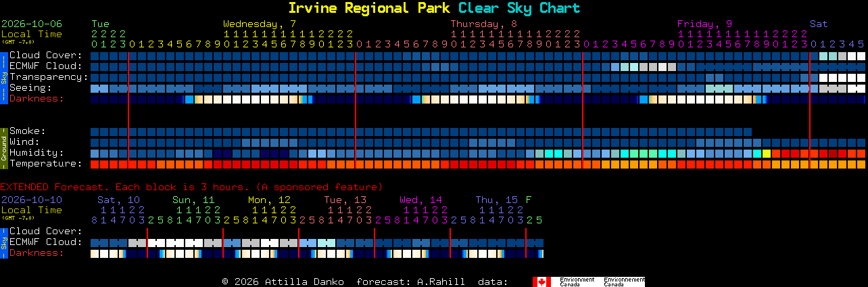Click the Environment Canada English logo text
The image size is (868, 287).
pyautogui.click(x=577, y=282)
